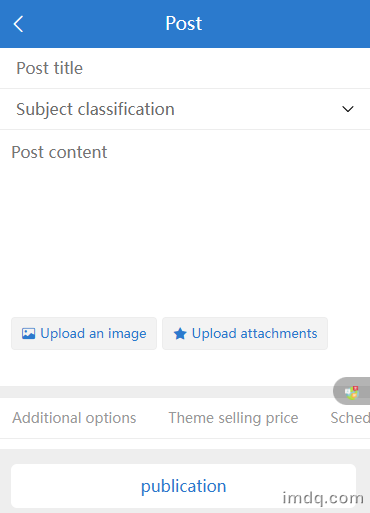Viewport: 370px width, 513px height.
Task: Switch to the Additional options tab
Action: 74,418
